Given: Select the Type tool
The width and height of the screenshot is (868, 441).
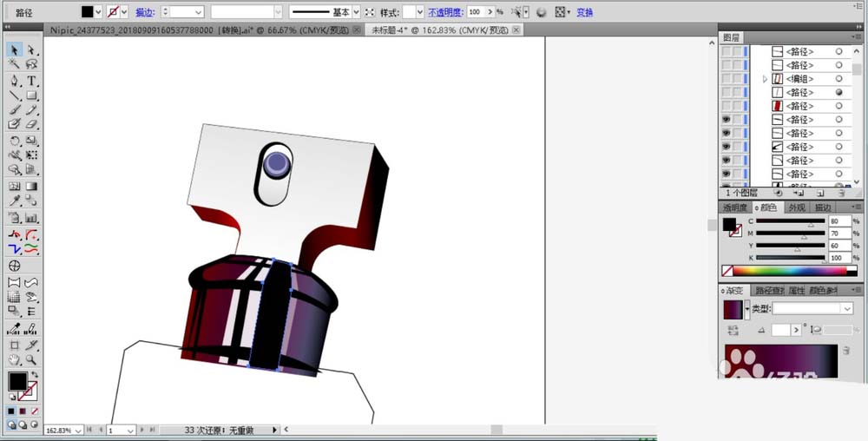Looking at the screenshot, I should point(31,81).
